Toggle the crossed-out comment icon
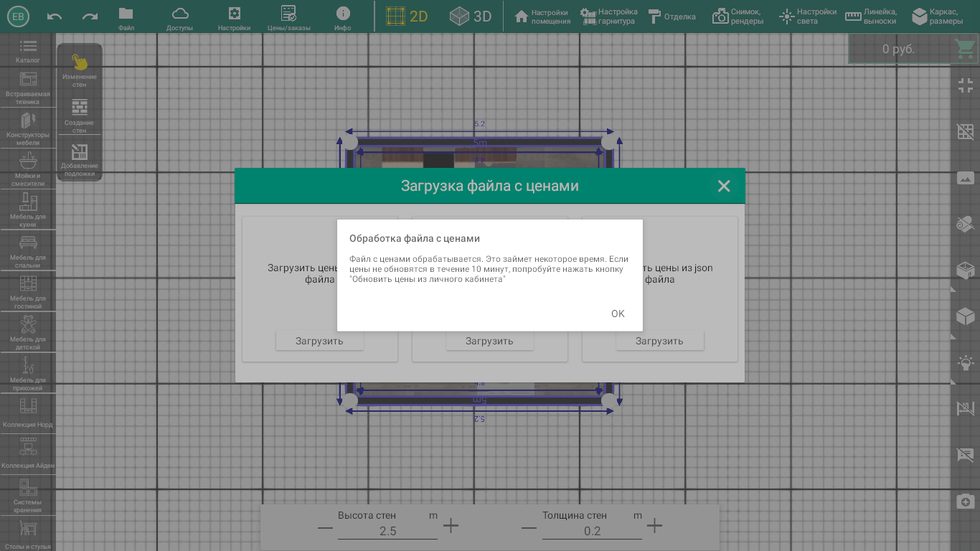Viewport: 980px width, 551px height. 966,455
